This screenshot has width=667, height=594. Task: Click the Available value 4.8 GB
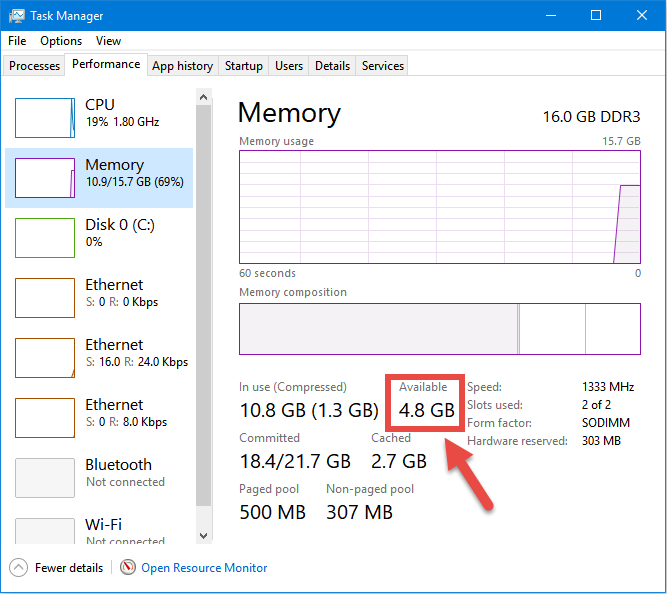[427, 410]
